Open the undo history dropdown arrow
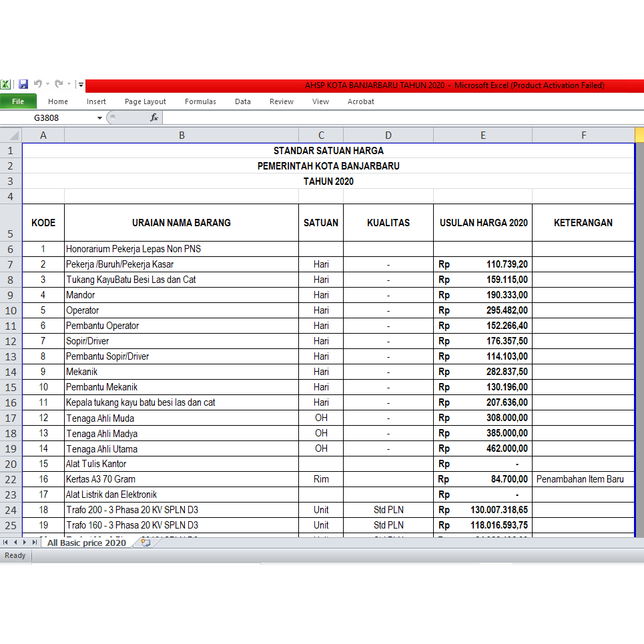The height and width of the screenshot is (644, 644). tap(47, 84)
